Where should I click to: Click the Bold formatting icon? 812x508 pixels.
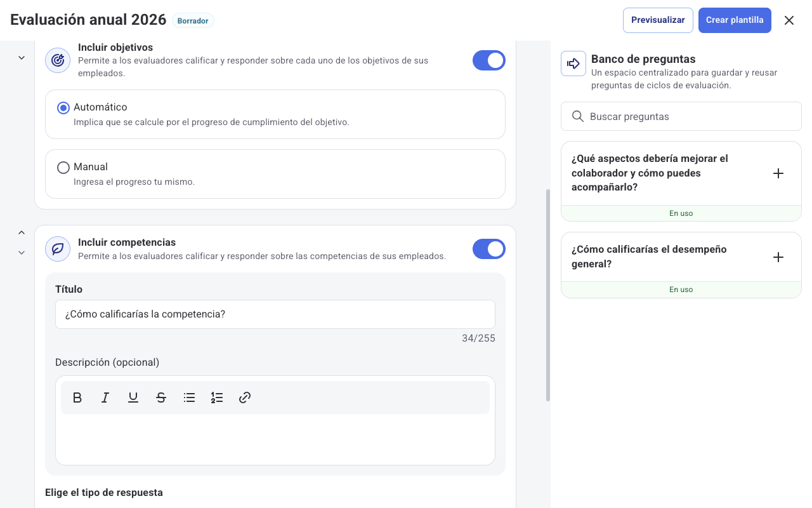[x=77, y=398]
